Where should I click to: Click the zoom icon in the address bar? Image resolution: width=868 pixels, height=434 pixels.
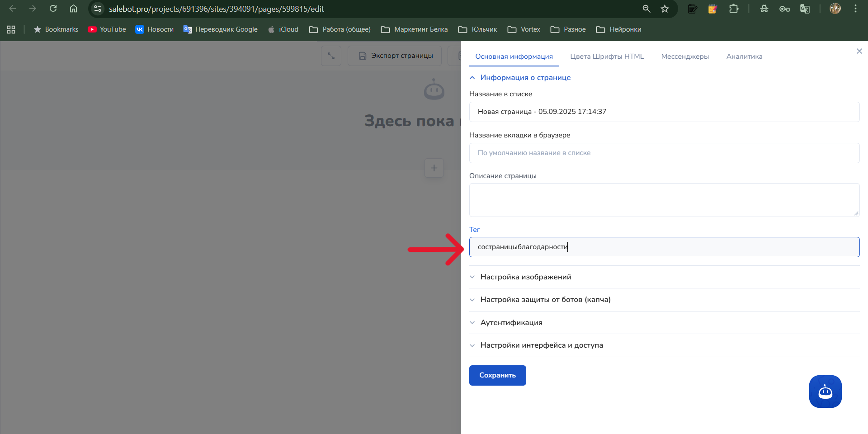click(646, 9)
